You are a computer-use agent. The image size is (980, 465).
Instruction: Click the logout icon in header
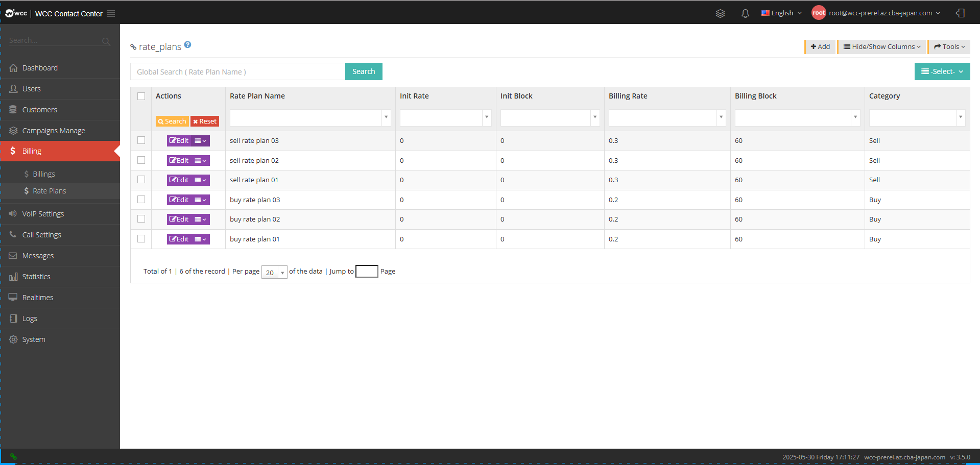(x=960, y=13)
